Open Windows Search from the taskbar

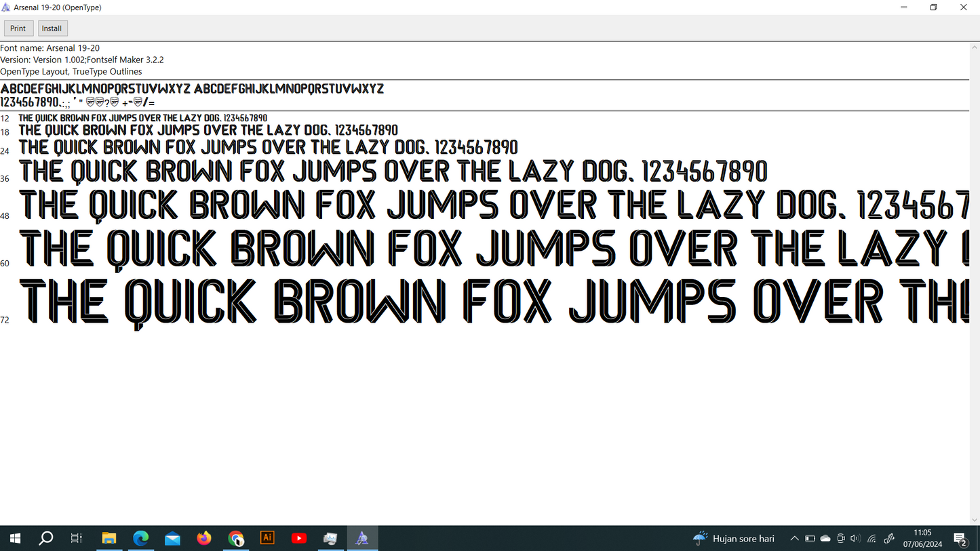[46, 538]
